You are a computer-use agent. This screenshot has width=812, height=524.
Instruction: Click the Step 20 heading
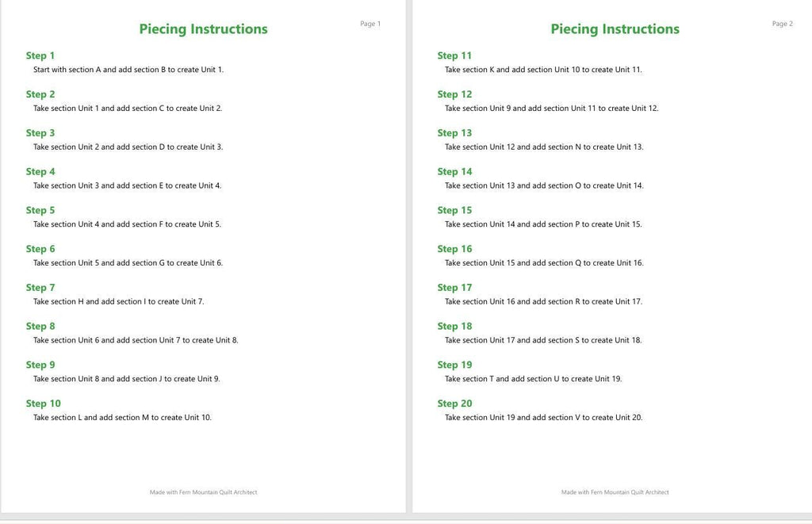click(x=454, y=404)
